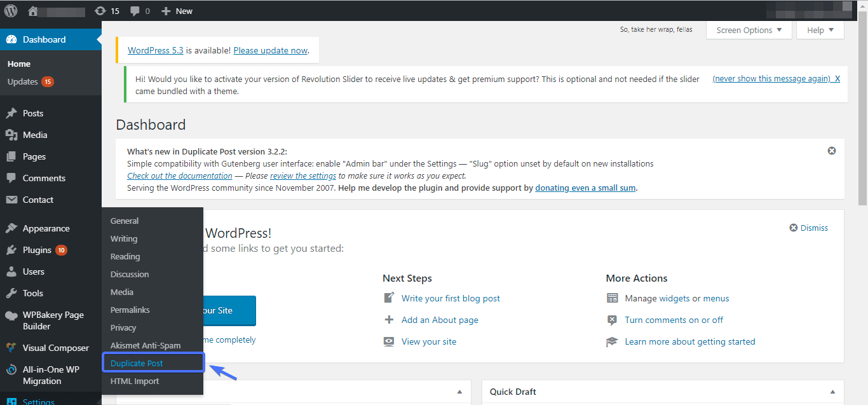The image size is (868, 405).
Task: Open Akismet Anti-Spam settings
Action: click(x=146, y=345)
